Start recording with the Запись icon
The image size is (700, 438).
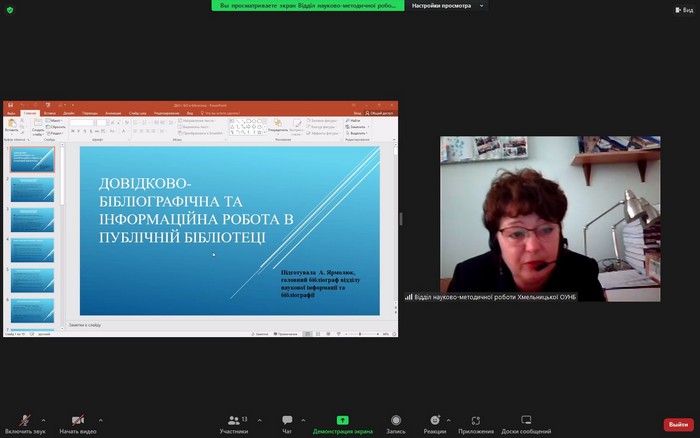(396, 420)
